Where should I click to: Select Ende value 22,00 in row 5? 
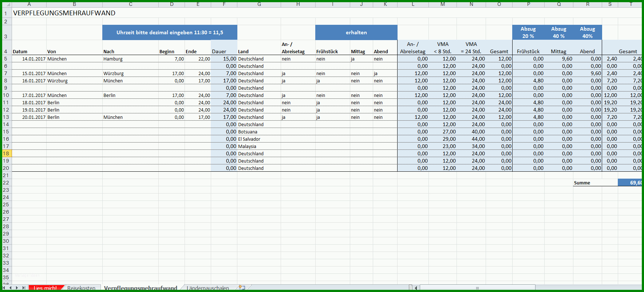tap(198, 59)
